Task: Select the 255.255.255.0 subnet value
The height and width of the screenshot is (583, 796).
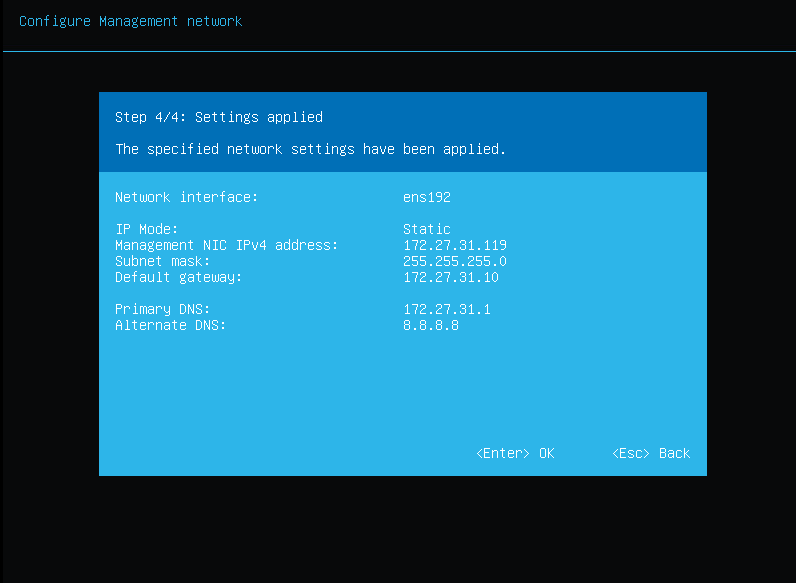Action: pos(455,261)
